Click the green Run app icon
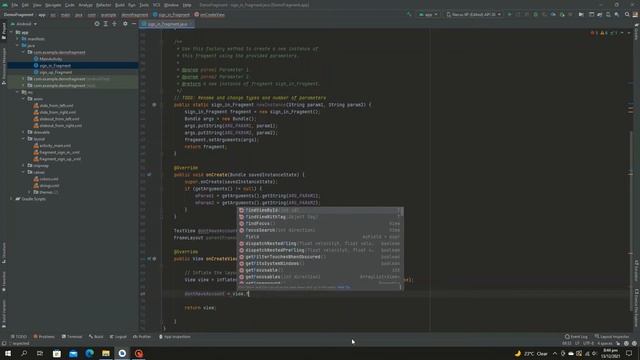 [x=509, y=14]
